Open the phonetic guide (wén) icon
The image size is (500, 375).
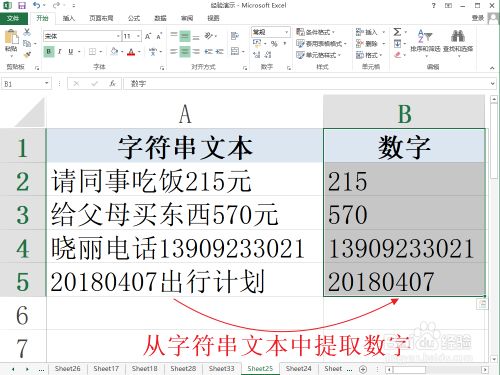[153, 52]
